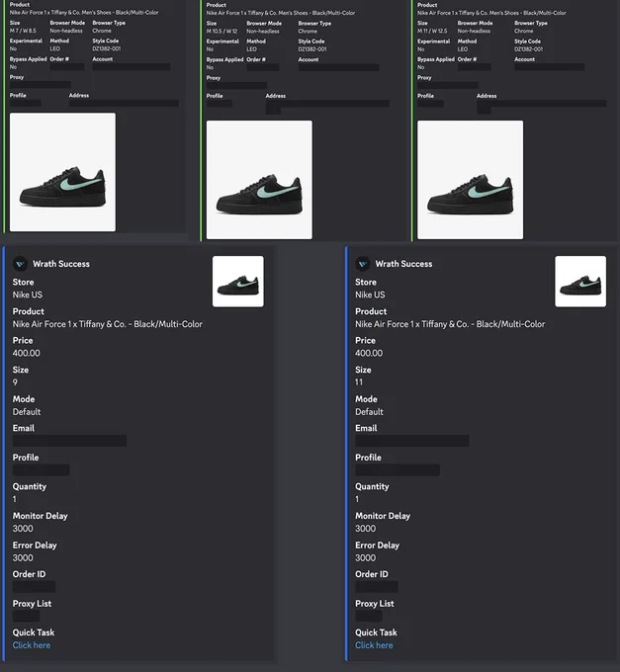The image size is (620, 672).
Task: Click style code DZ1382-001 in M 11 card
Action: pyautogui.click(x=529, y=49)
